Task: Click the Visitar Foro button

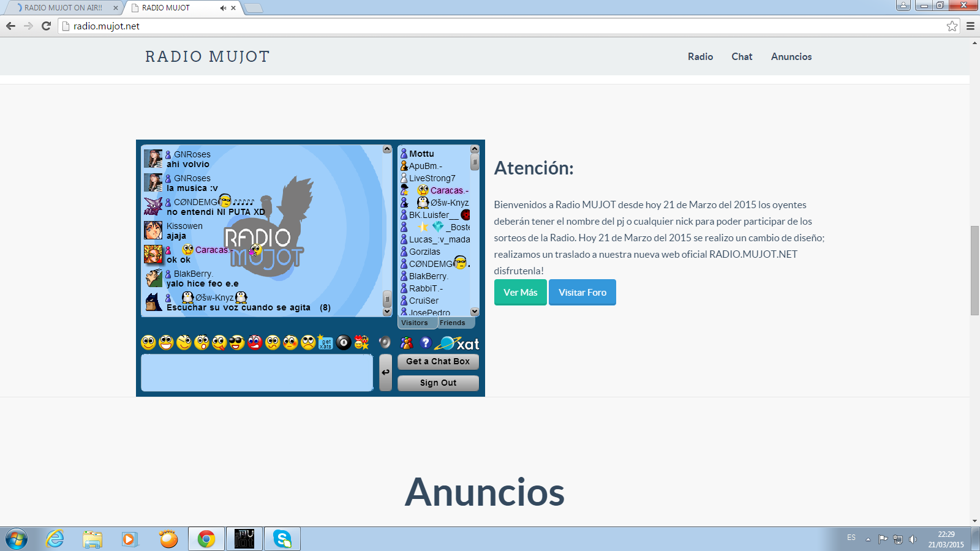Action: (x=582, y=293)
